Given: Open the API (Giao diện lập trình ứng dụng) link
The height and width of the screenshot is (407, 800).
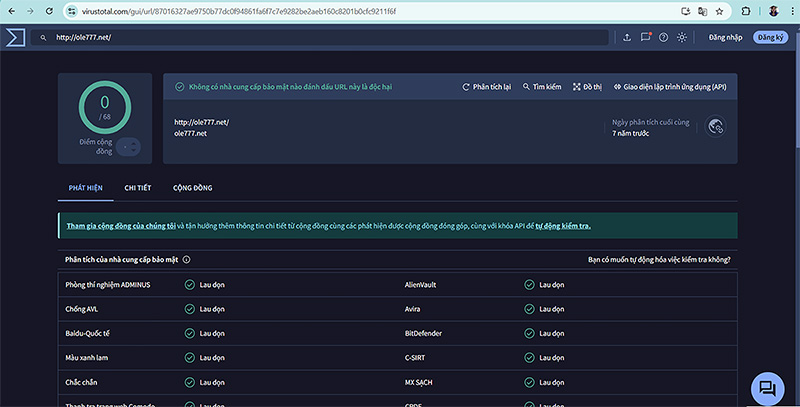Looking at the screenshot, I should [670, 87].
